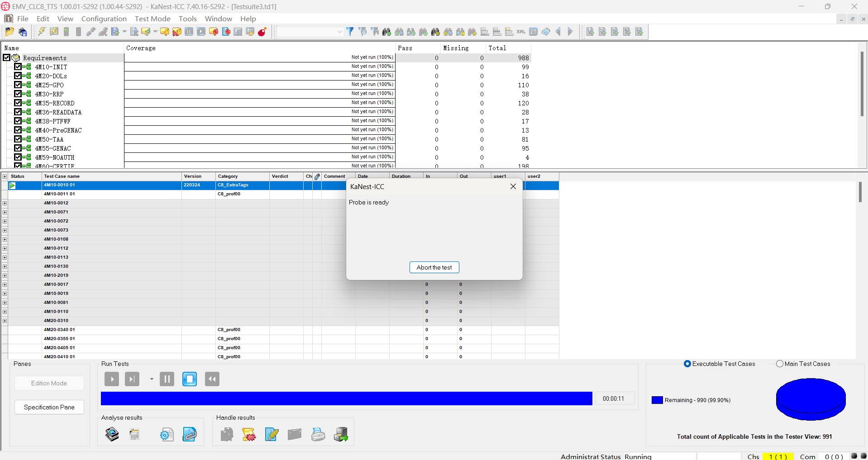Screen dimensions: 868x460
Task: Click the printer icon in Handle results
Action: (318, 435)
